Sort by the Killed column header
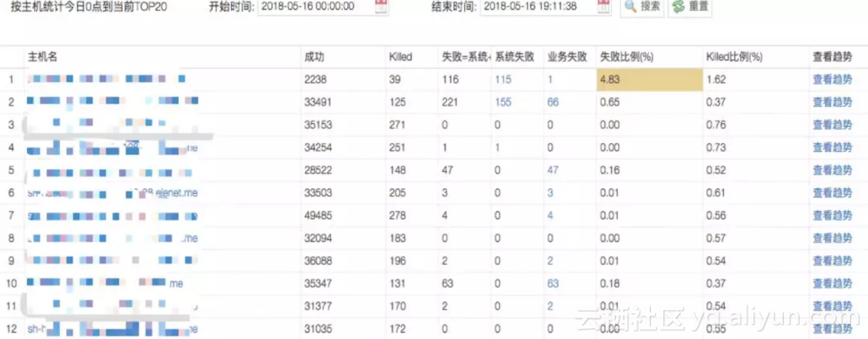Image resolution: width=868 pixels, height=339 pixels. point(401,57)
